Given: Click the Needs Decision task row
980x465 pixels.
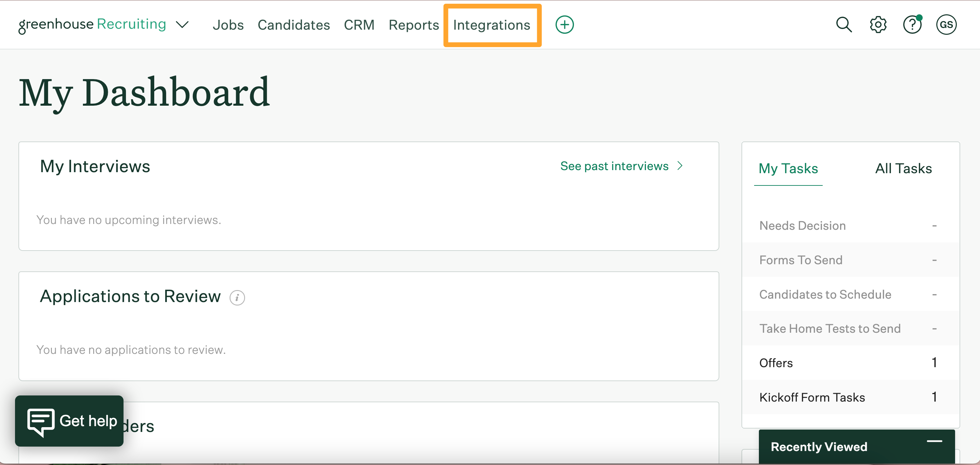Looking at the screenshot, I should coord(802,225).
